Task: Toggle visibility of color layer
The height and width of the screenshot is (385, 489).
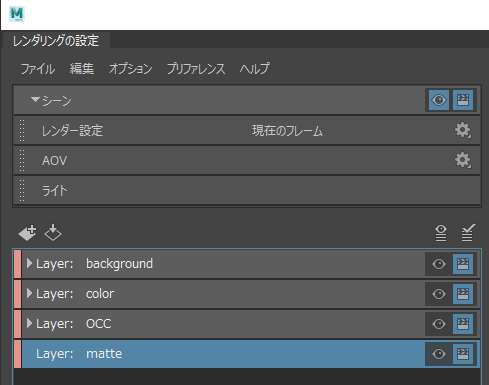Action: click(x=439, y=294)
